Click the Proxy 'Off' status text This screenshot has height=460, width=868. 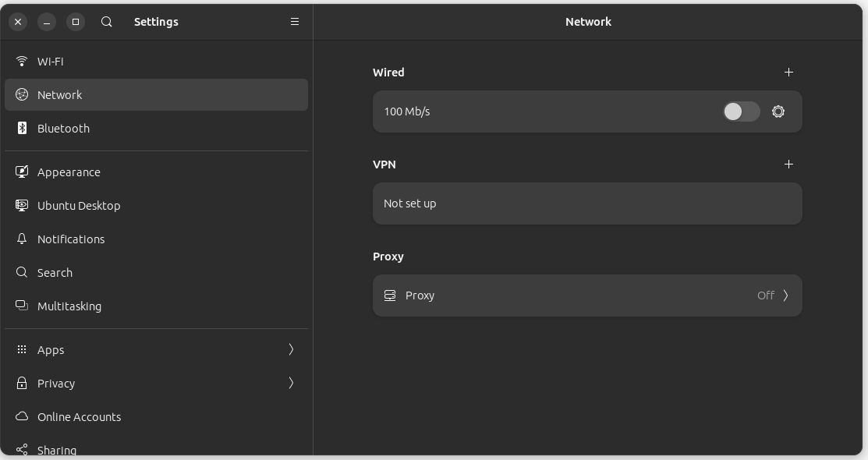766,295
